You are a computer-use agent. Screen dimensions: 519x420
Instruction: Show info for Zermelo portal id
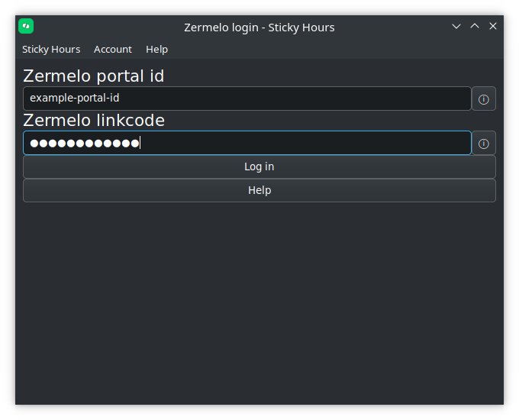484,99
